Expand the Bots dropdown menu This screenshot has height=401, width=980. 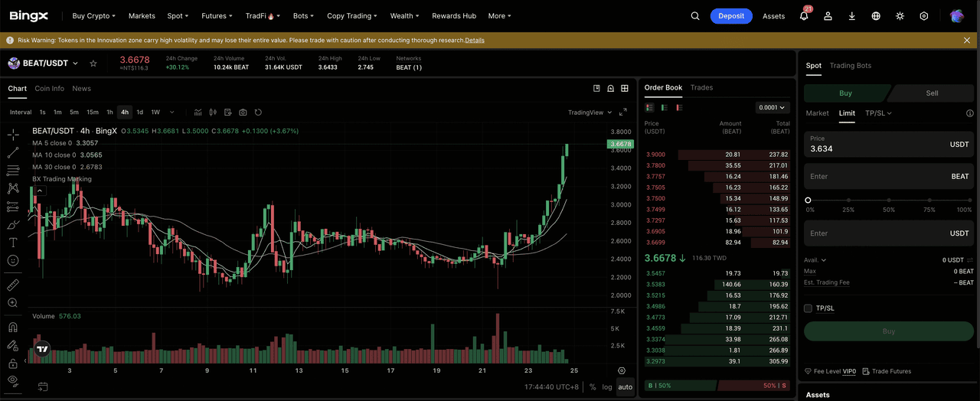303,16
